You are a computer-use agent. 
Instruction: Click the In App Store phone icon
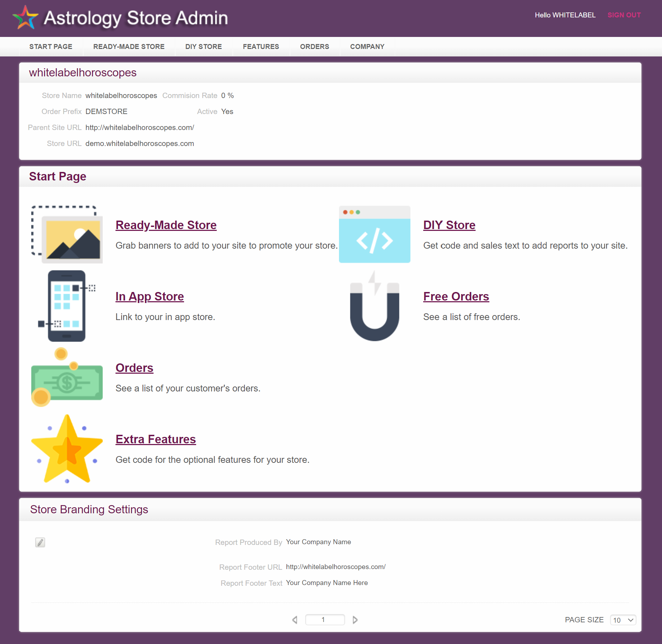(x=67, y=306)
